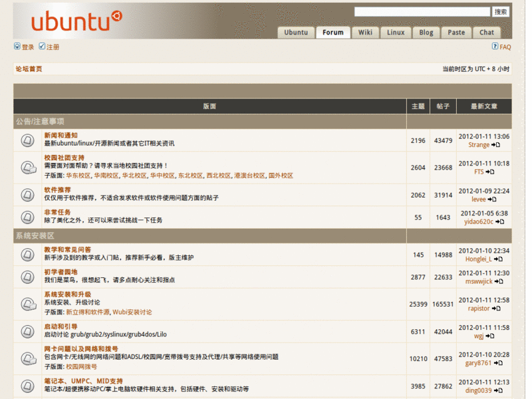This screenshot has height=399, width=532.
Task: Open the Paste tab
Action: point(456,33)
